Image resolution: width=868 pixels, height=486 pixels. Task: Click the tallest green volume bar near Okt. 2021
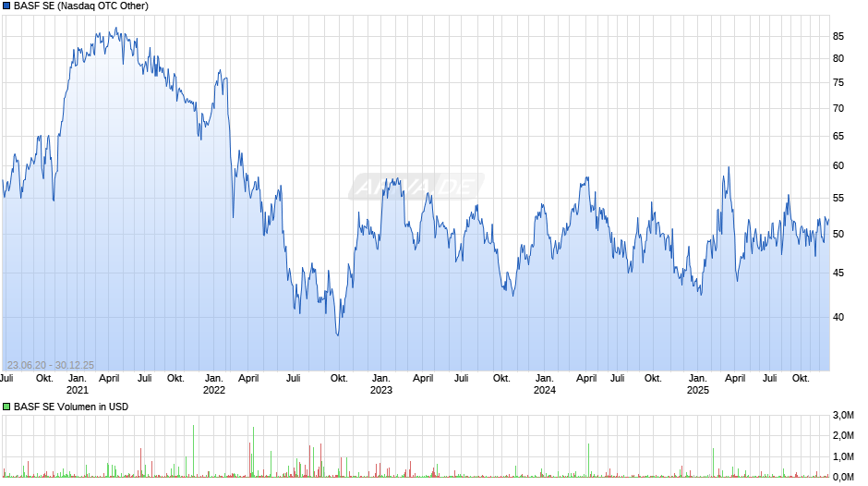(194, 451)
